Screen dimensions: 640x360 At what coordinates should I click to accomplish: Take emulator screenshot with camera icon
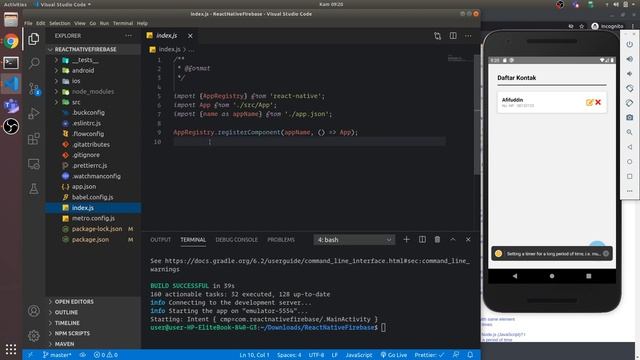point(629,118)
